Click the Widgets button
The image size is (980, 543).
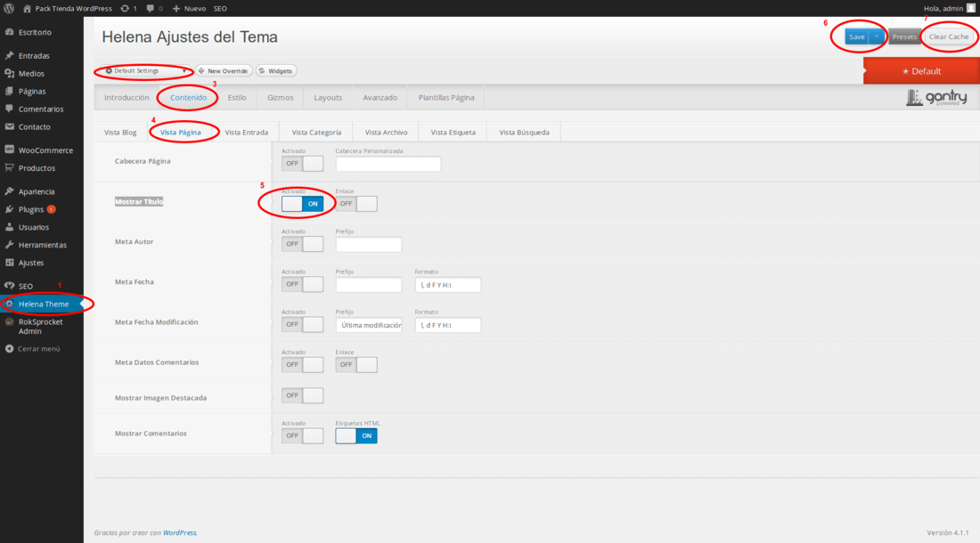click(x=276, y=70)
